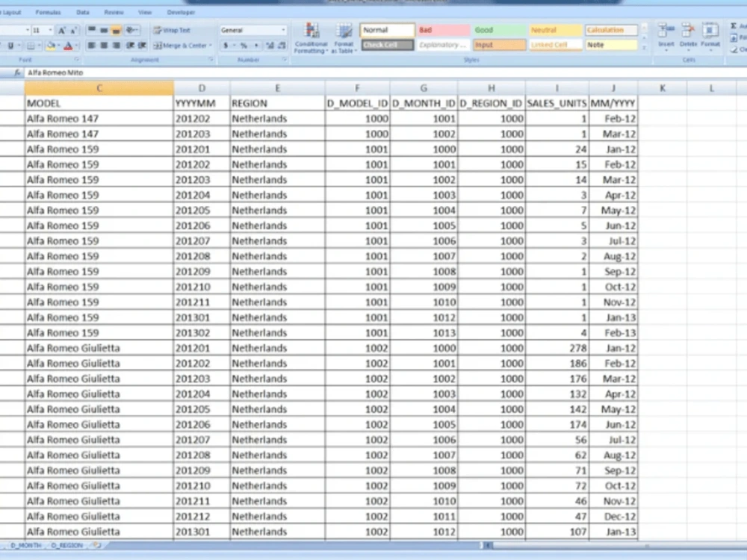Toggle top align

click(x=91, y=30)
